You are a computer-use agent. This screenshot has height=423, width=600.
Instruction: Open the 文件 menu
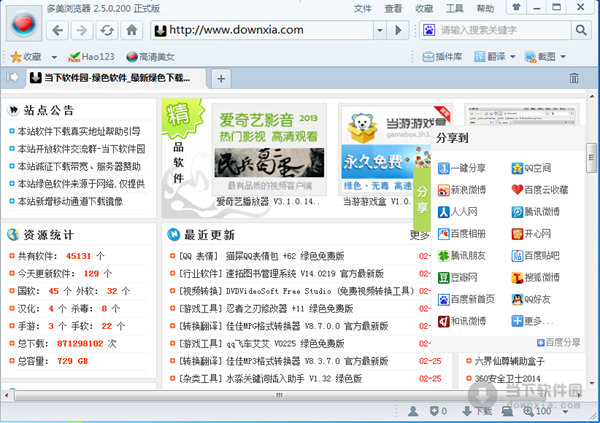(x=362, y=8)
